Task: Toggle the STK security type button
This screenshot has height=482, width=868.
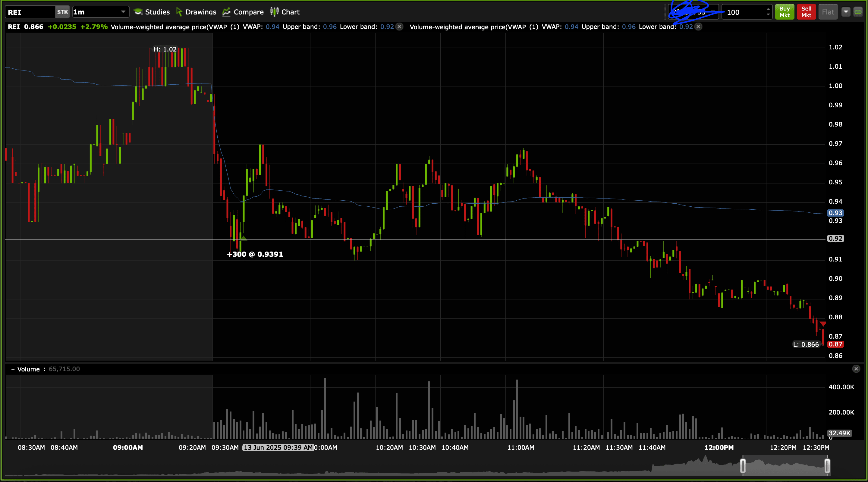Action: click(62, 12)
